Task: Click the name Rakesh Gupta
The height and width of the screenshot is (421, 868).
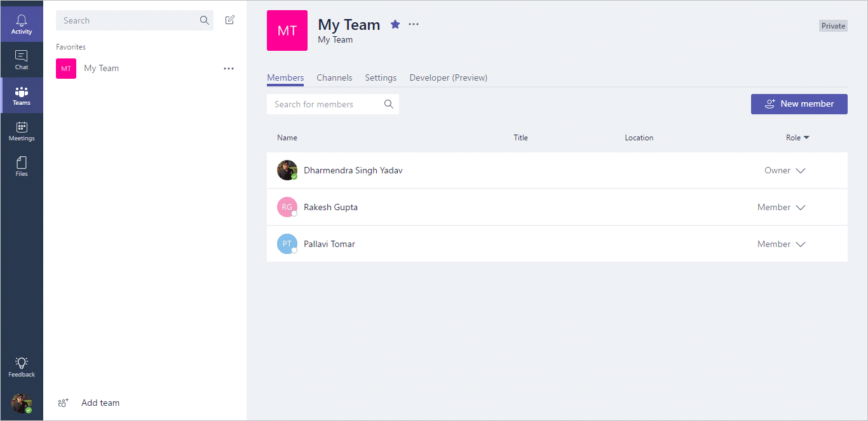Action: [330, 207]
